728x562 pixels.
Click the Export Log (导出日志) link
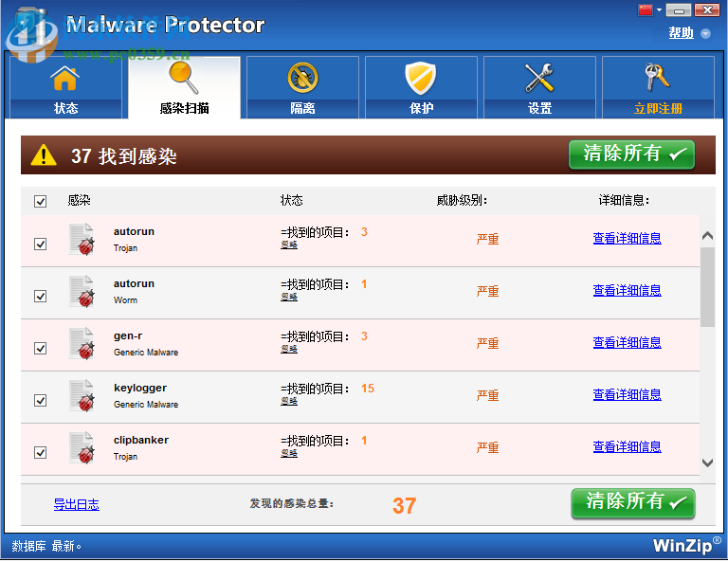(77, 504)
